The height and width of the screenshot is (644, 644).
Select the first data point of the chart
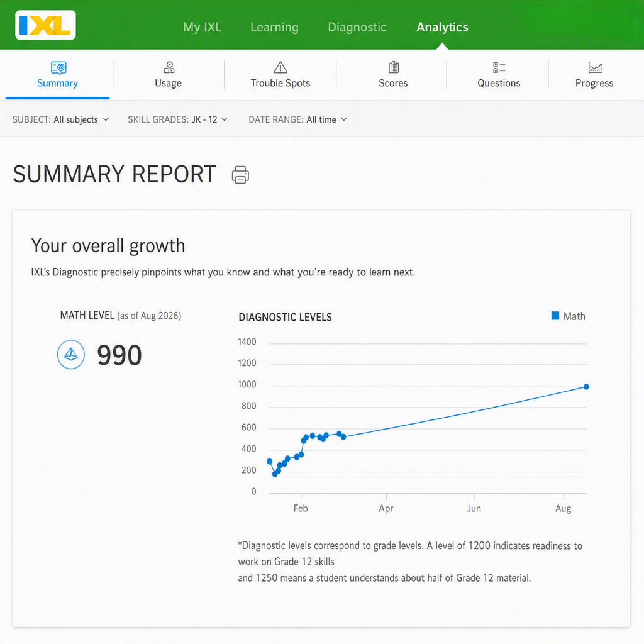269,461
